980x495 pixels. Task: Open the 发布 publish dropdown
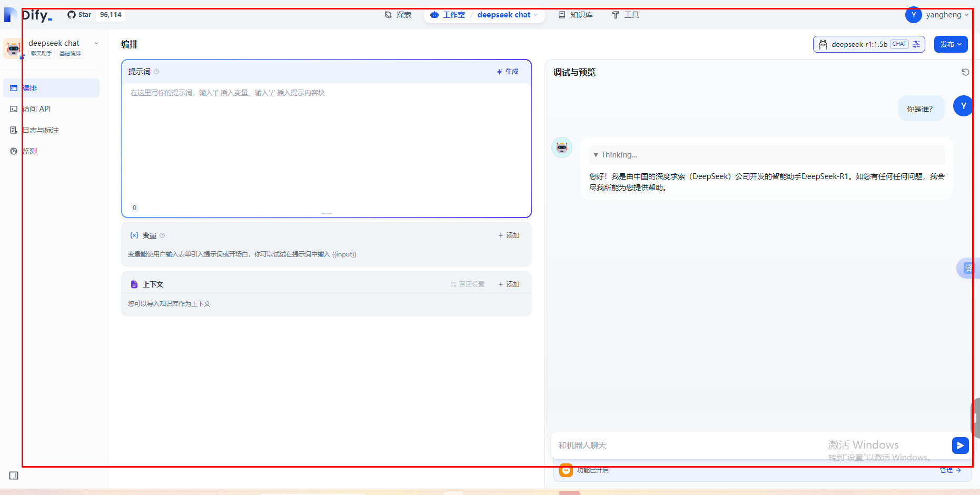pos(951,44)
